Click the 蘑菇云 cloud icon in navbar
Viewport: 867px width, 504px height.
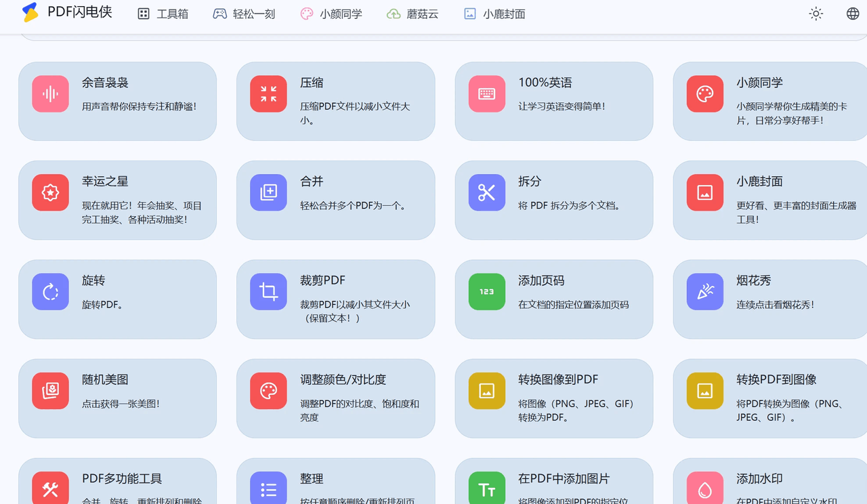pos(394,14)
